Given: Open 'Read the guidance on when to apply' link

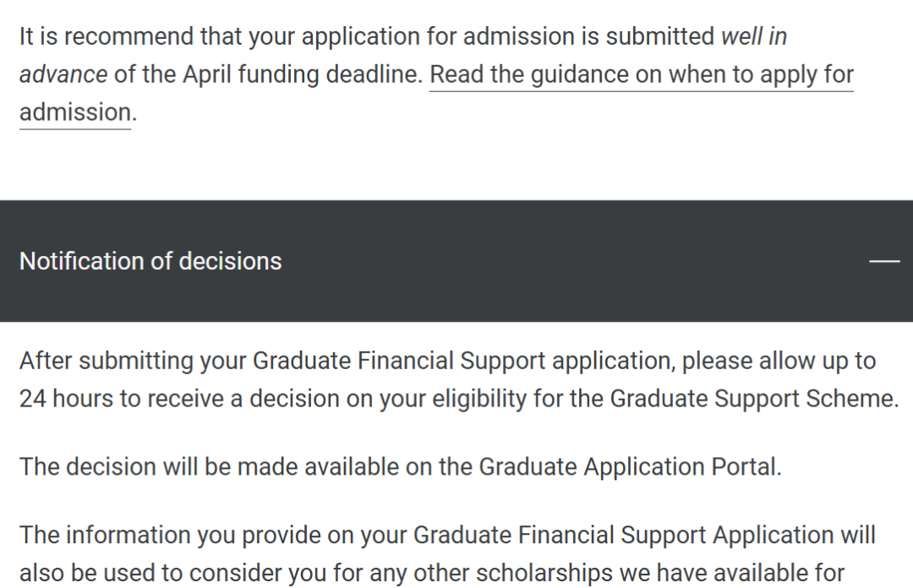Looking at the screenshot, I should (x=642, y=74).
